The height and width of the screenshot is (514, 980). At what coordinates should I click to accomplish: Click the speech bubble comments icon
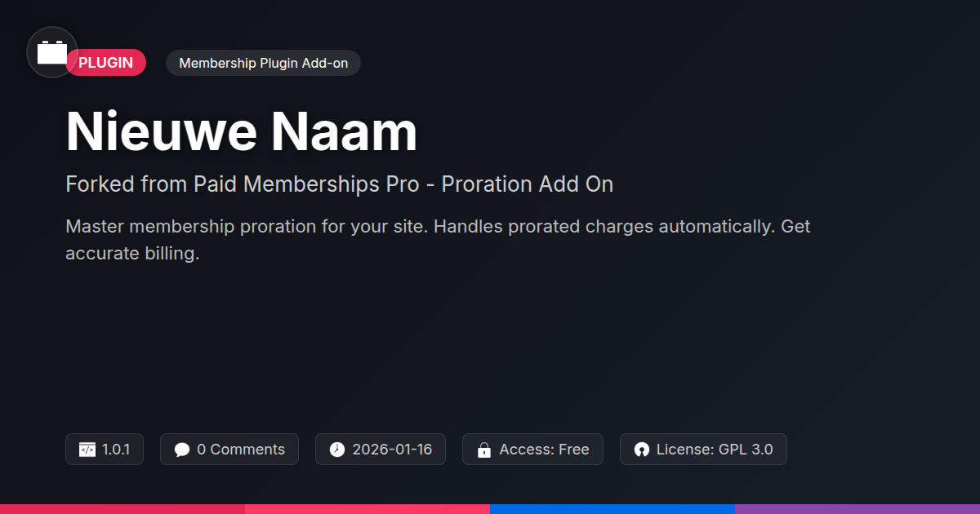coord(182,450)
